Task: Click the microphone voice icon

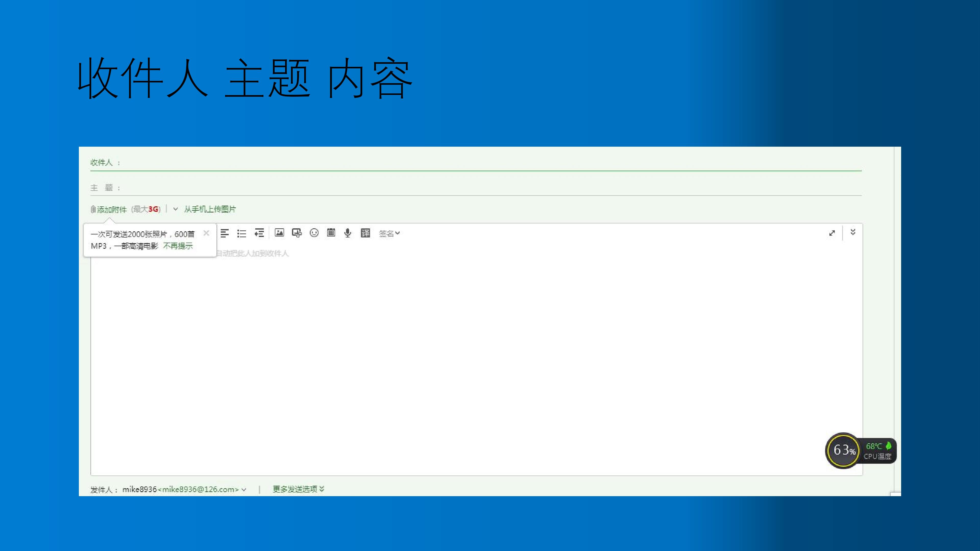Action: tap(347, 233)
